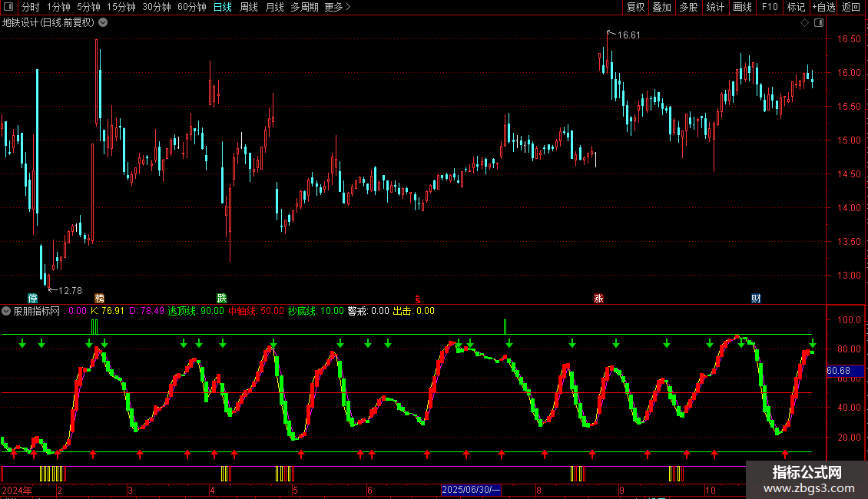The width and height of the screenshot is (868, 499).
Task: Click the 2024年 label on time axis
Action: (17, 490)
